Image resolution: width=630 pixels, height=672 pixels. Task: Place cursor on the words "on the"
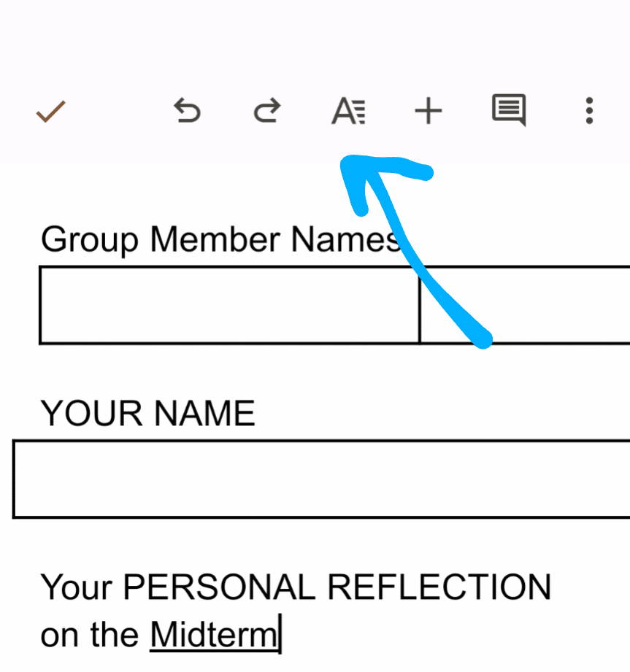point(89,636)
